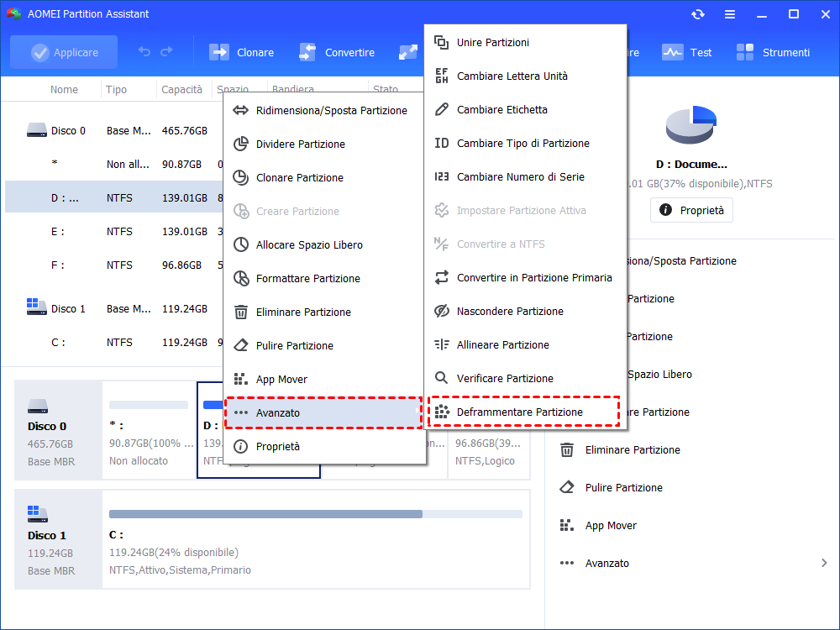Click the undo arrow icon
Image resolution: width=840 pixels, height=630 pixels.
coord(144,51)
